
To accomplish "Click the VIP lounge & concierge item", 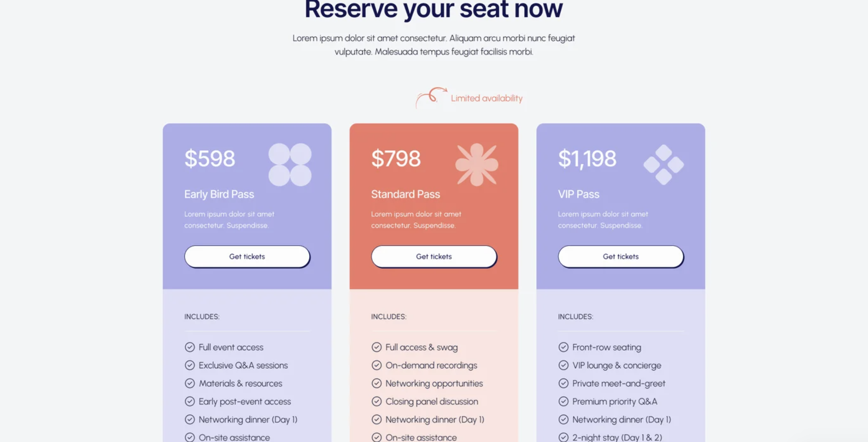I will pyautogui.click(x=616, y=365).
